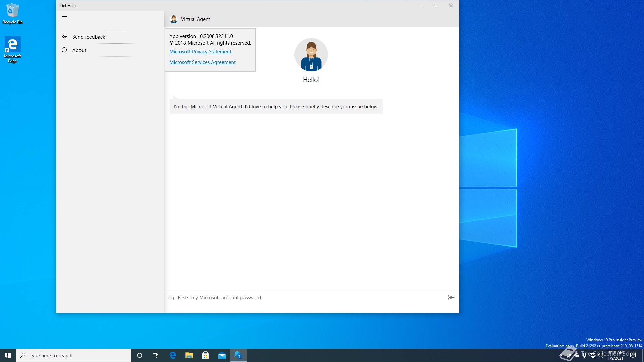Image resolution: width=644 pixels, height=362 pixels.
Task: Click the About info circle icon
Action: click(64, 50)
